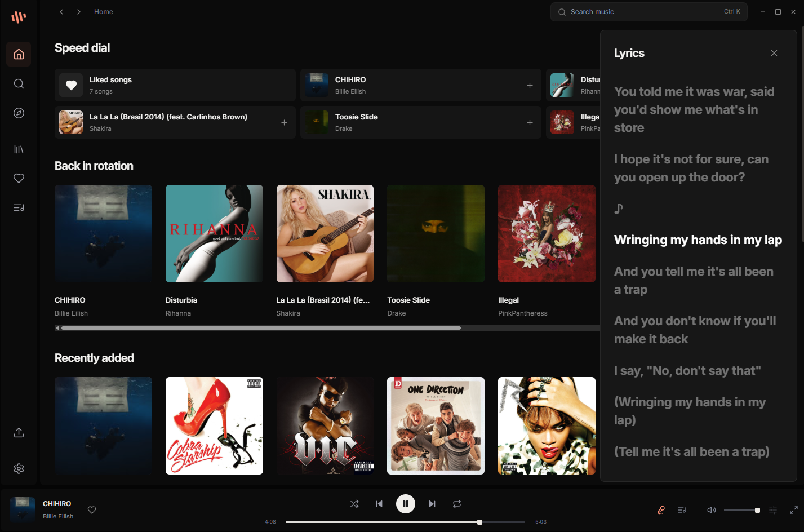Like the playing CHIHIRO track
This screenshot has width=804, height=532.
(x=92, y=510)
